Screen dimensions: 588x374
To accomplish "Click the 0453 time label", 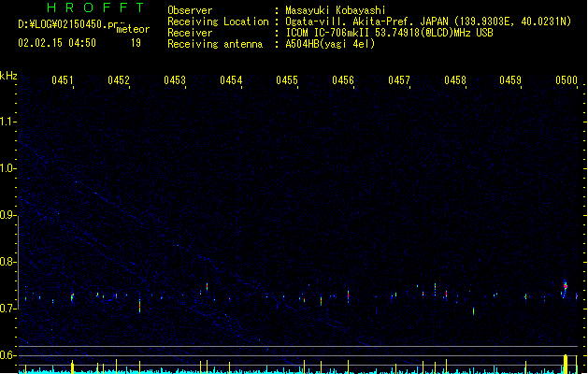I will click(x=175, y=80).
